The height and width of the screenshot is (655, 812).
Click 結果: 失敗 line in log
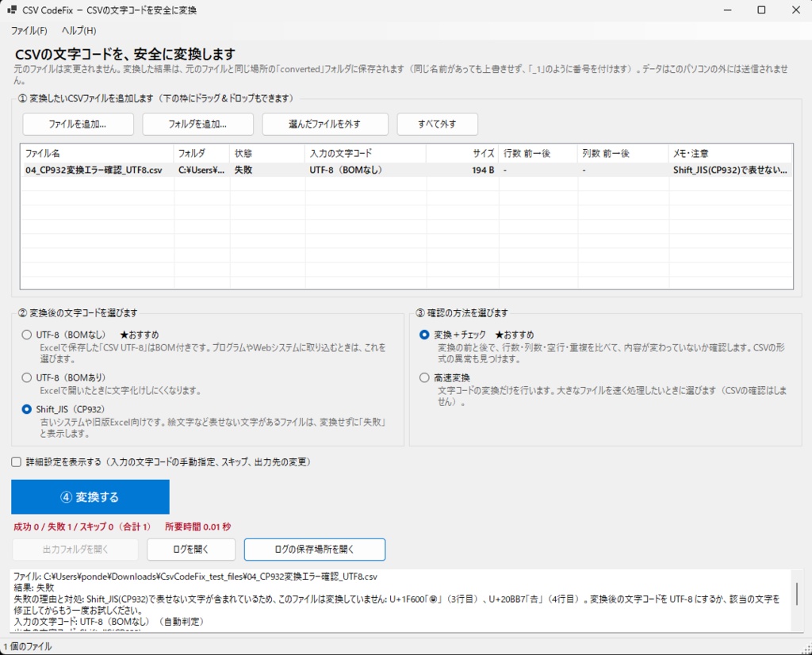[33, 588]
